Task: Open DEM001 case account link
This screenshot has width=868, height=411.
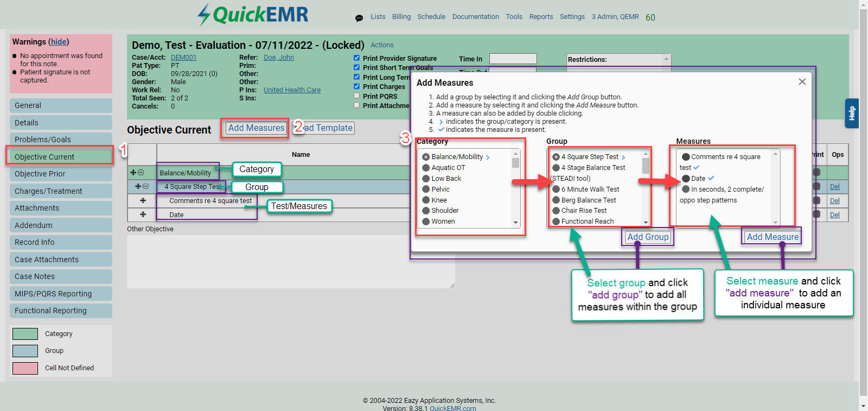Action: click(183, 58)
